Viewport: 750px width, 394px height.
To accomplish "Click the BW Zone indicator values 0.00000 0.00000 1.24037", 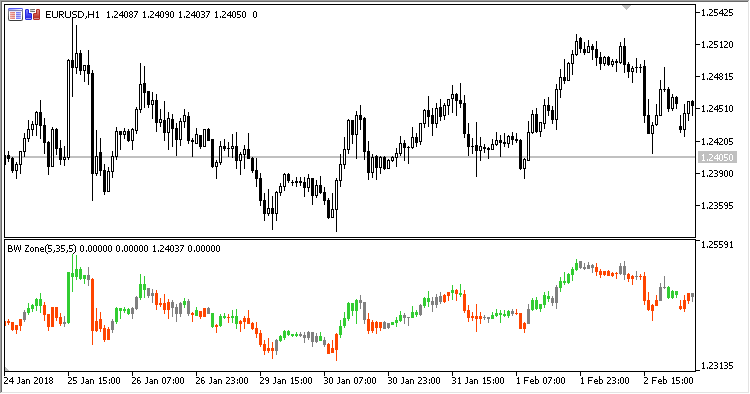I will tap(132, 249).
